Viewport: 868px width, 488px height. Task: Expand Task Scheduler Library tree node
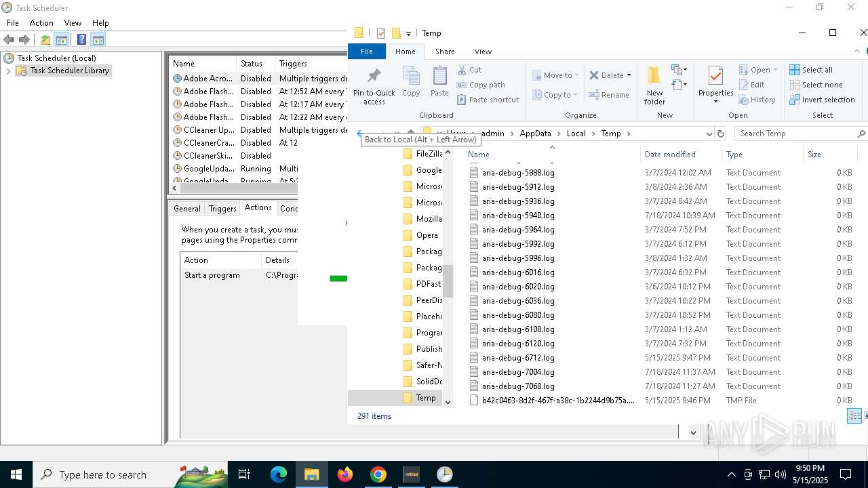pyautogui.click(x=8, y=70)
